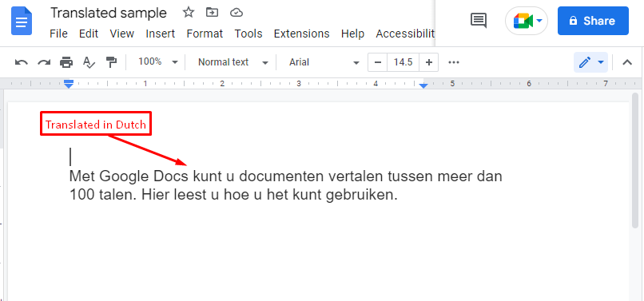
Task: Activate the paint format tool
Action: (111, 62)
